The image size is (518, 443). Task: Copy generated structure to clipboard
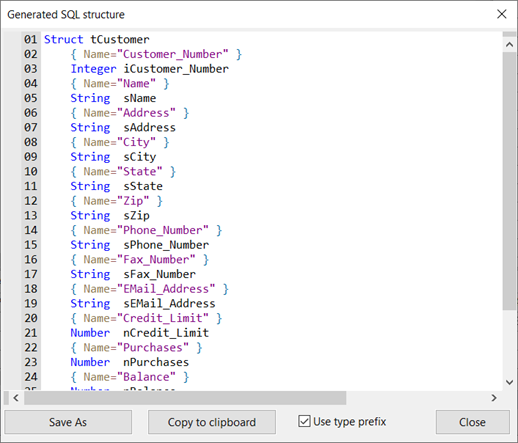point(212,422)
